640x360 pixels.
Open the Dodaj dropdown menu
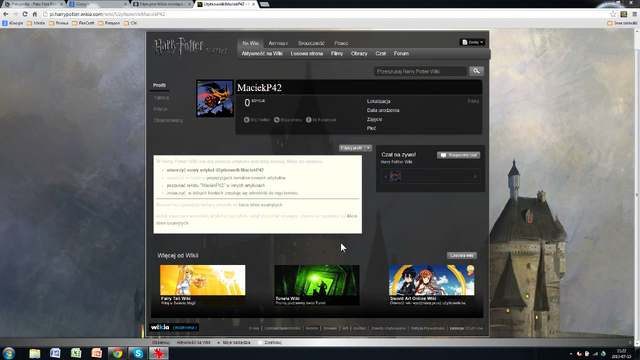[x=472, y=42]
